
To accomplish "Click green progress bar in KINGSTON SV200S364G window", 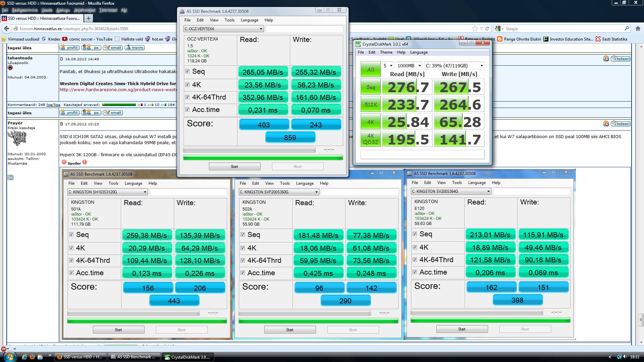I will 490,320.
